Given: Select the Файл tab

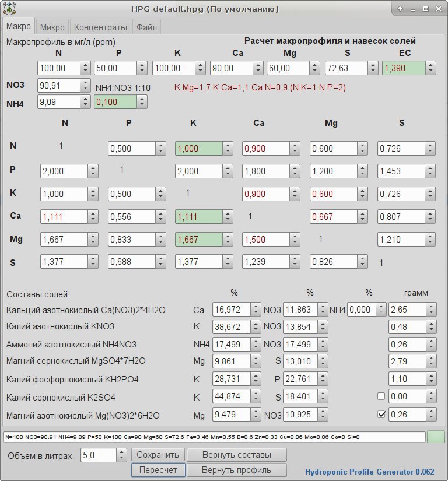Looking at the screenshot, I should coord(146,27).
